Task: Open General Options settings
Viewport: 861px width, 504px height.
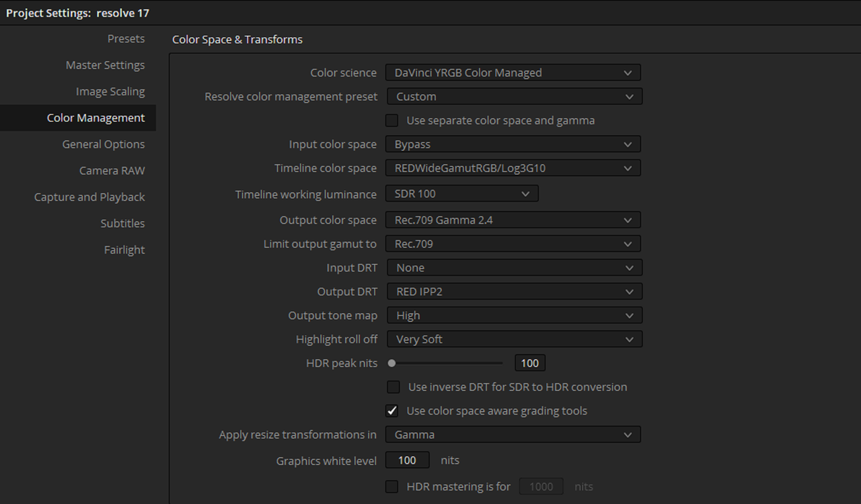Action: point(104,144)
